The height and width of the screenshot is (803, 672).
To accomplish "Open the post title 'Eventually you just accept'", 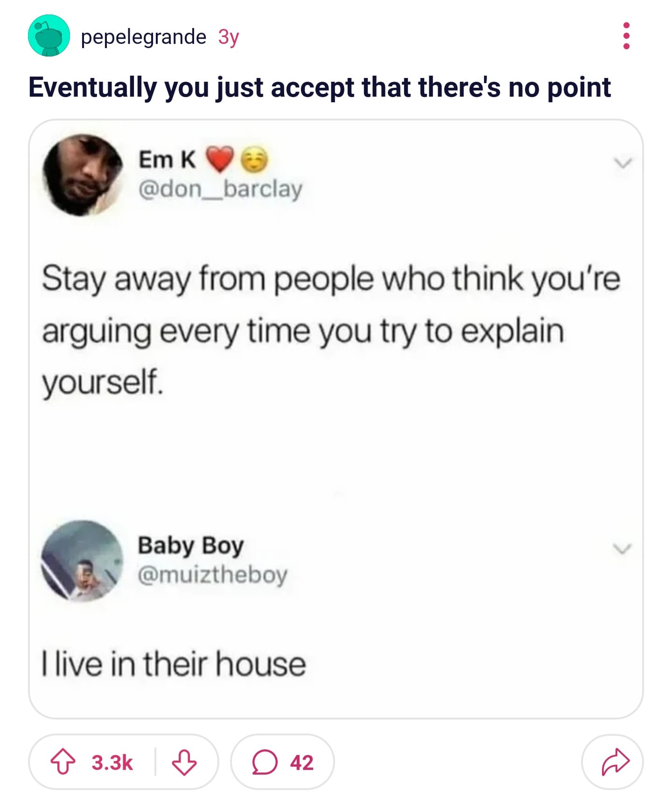I will (x=320, y=87).
